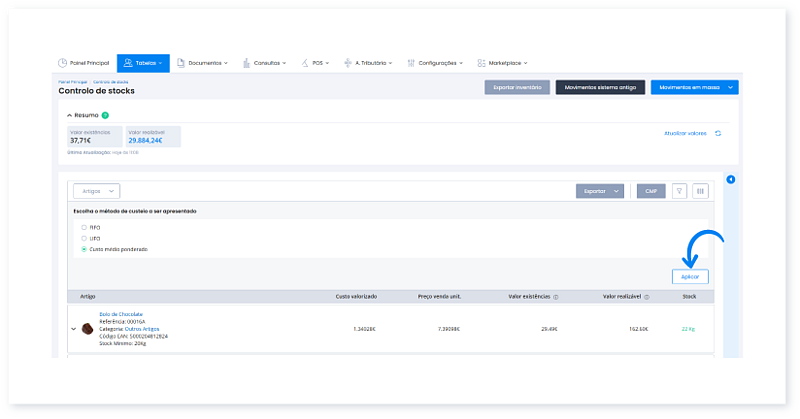Open the Artigos dropdown
This screenshot has width=800, height=419.
click(97, 191)
